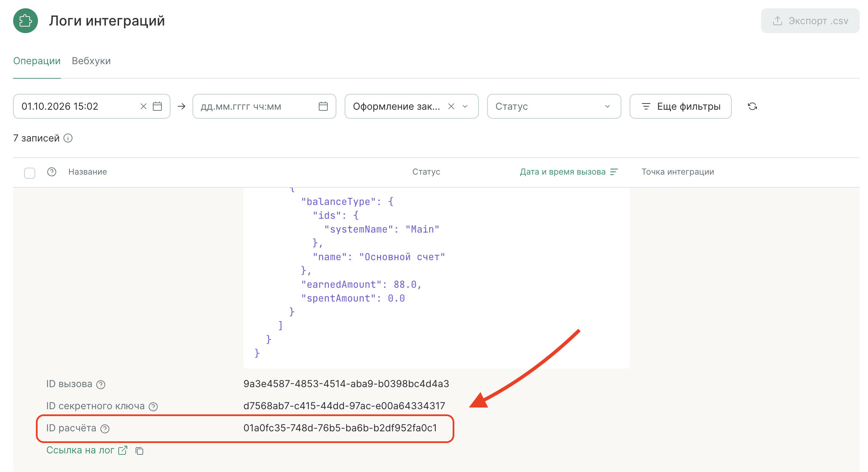The width and height of the screenshot is (868, 472).
Task: Click info icon next to 7 записей
Action: click(x=68, y=138)
